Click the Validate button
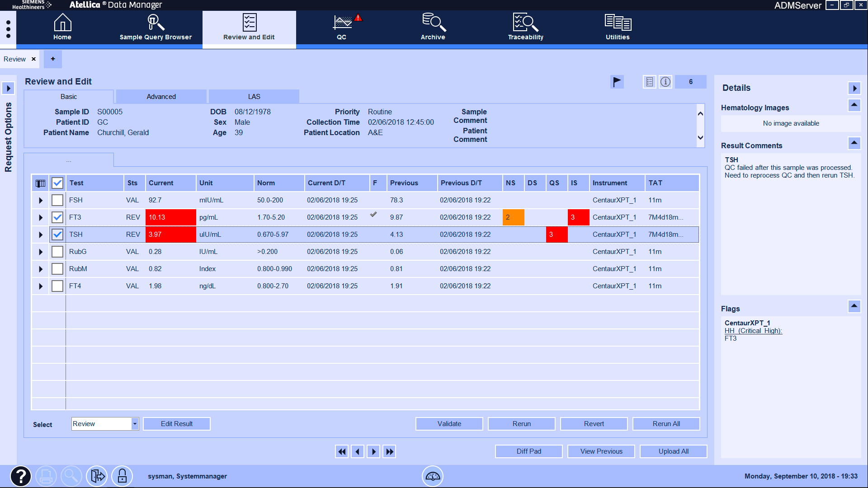Screen dimensions: 868x488 pos(449,424)
